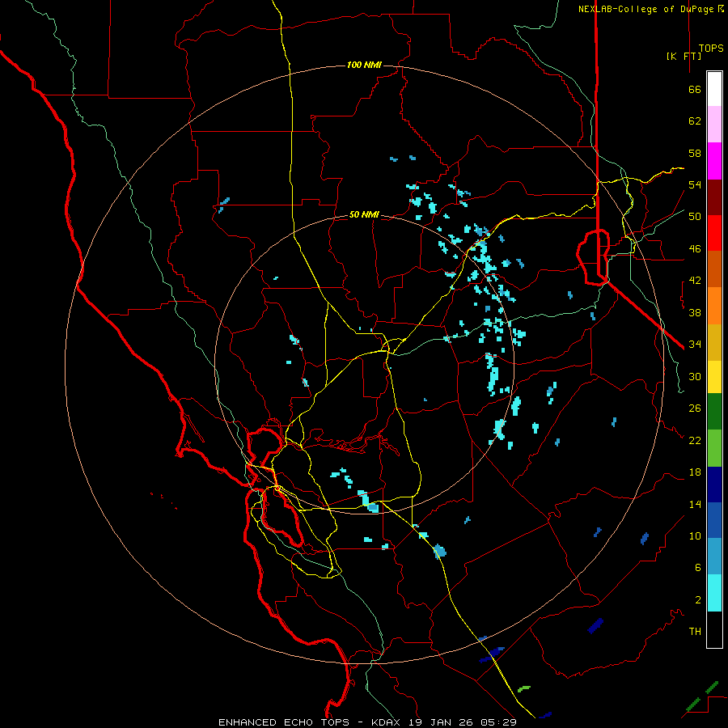Screen dimensions: 728x728
Task: Click the dark red band between 50 and 54
Action: 714,197
